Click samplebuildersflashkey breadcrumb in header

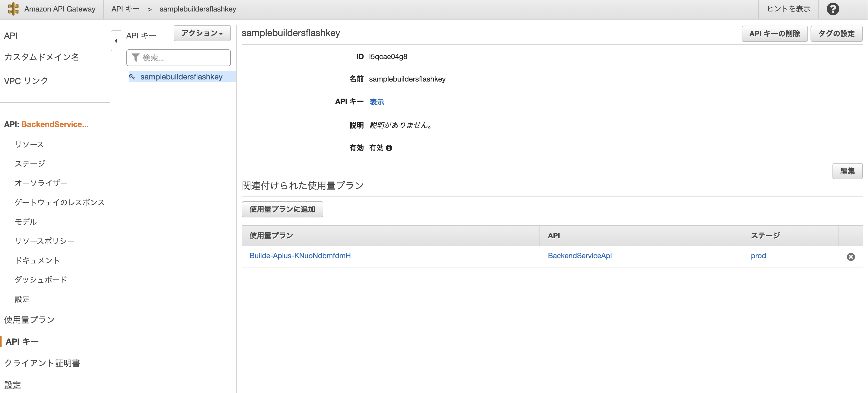(198, 9)
